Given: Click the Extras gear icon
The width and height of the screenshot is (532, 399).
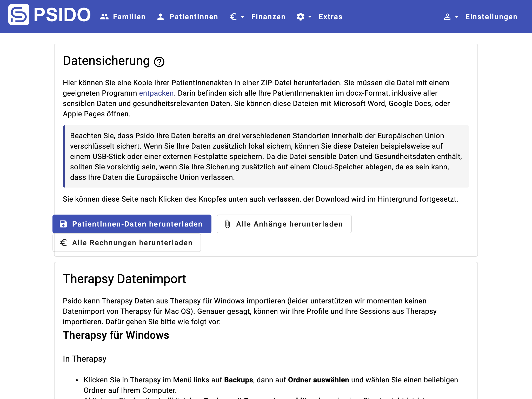Looking at the screenshot, I should [x=301, y=17].
